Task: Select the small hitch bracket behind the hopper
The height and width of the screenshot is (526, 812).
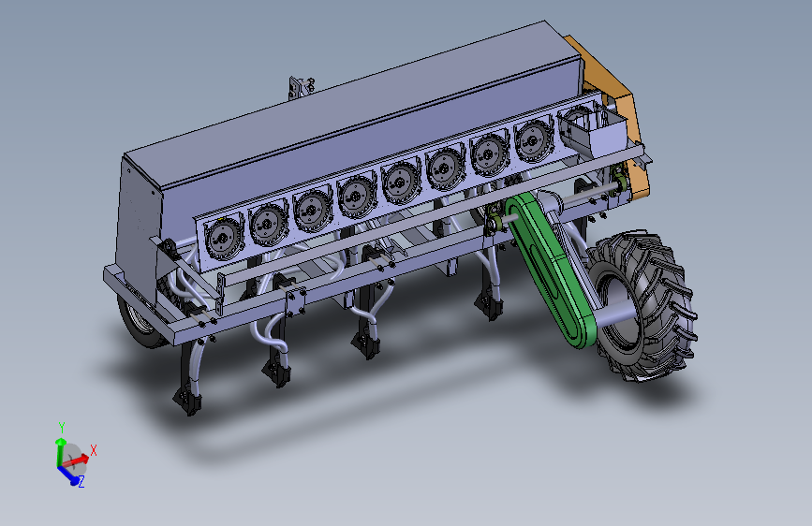Action: pyautogui.click(x=301, y=87)
